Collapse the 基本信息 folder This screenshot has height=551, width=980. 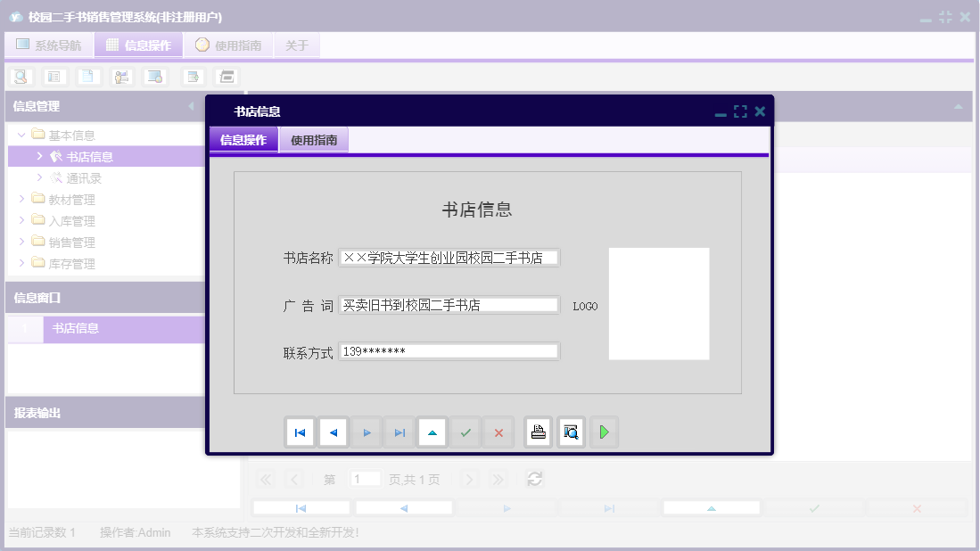pyautogui.click(x=20, y=134)
